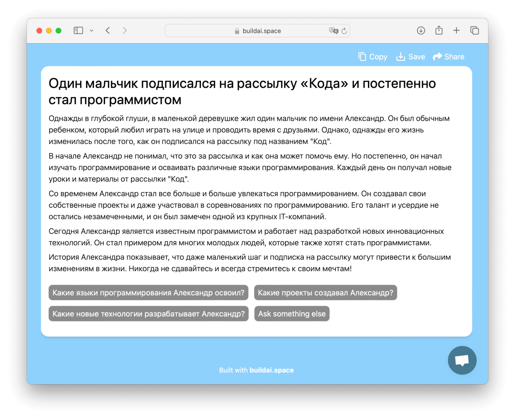Open the Safari sidebar panel
This screenshot has width=515, height=420.
click(x=78, y=30)
